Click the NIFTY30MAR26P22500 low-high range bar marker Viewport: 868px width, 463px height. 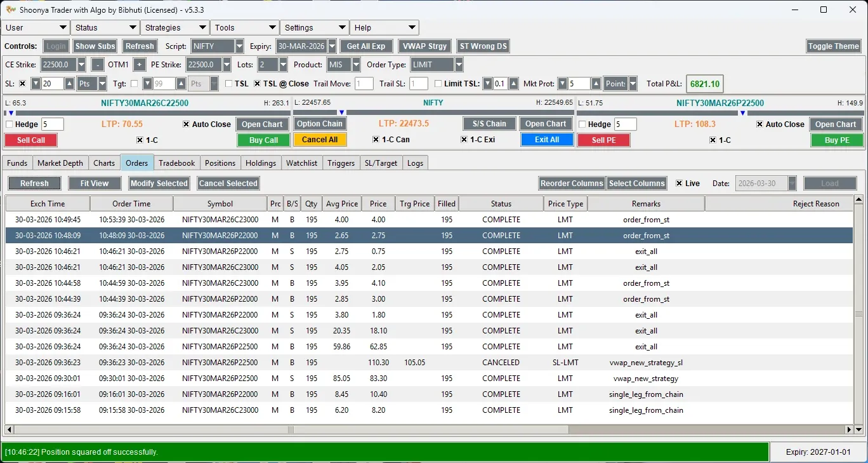[x=742, y=113]
